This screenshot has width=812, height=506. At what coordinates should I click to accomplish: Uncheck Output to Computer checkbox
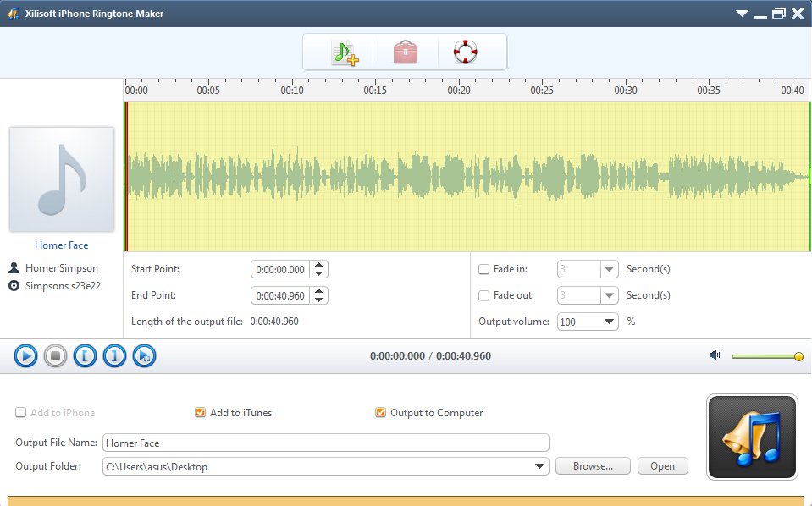click(381, 413)
